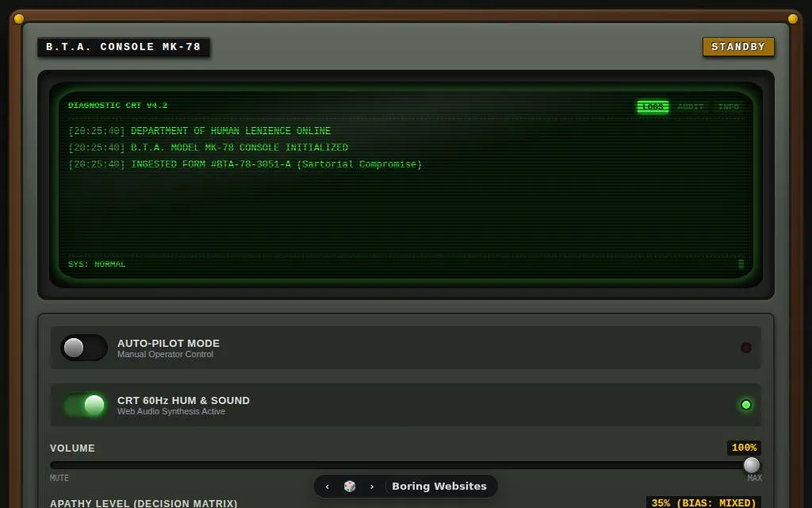The height and width of the screenshot is (508, 812).
Task: Go to the next site arrow
Action: pos(372,487)
